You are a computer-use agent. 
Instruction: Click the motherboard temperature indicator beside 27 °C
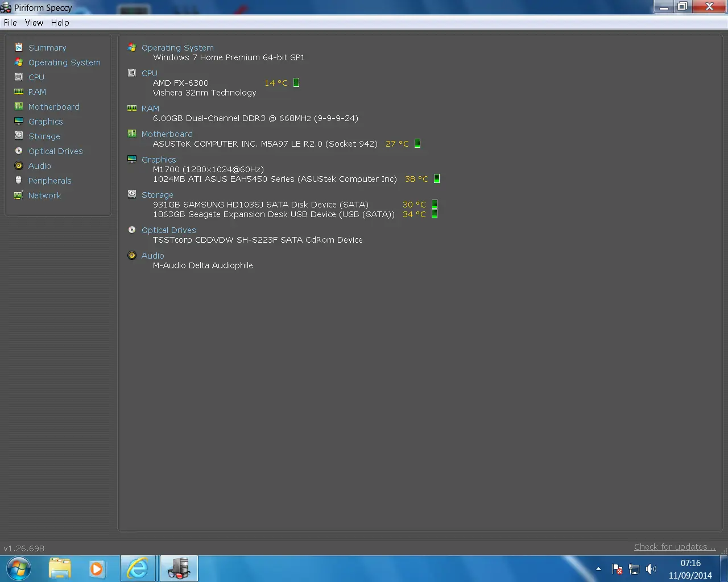pos(417,143)
